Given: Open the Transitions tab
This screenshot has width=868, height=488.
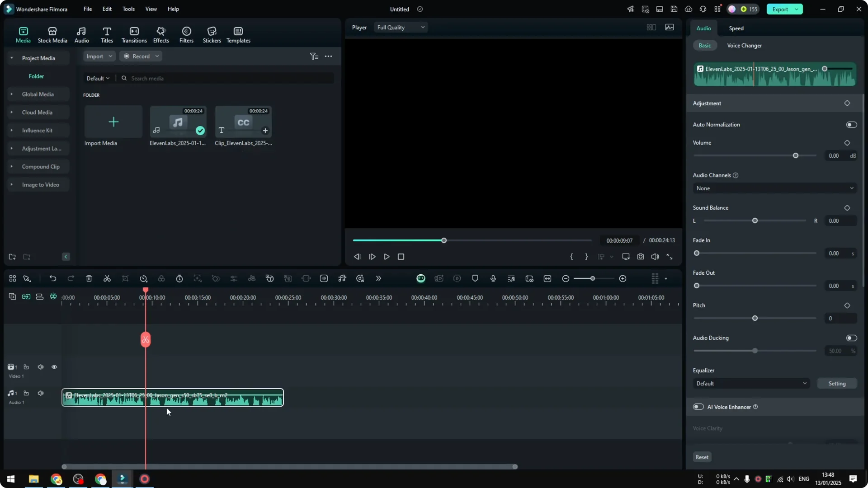Looking at the screenshot, I should (x=134, y=35).
